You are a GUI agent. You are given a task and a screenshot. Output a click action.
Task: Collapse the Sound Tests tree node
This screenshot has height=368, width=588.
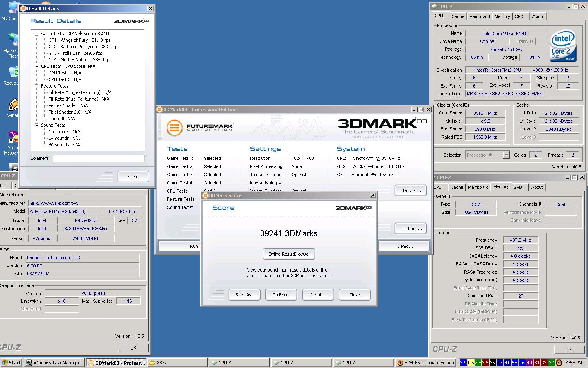click(x=36, y=125)
